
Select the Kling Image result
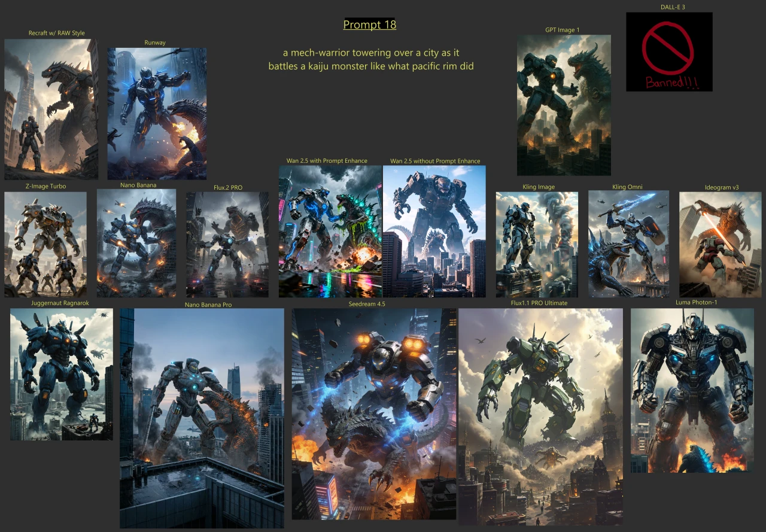pyautogui.click(x=537, y=242)
